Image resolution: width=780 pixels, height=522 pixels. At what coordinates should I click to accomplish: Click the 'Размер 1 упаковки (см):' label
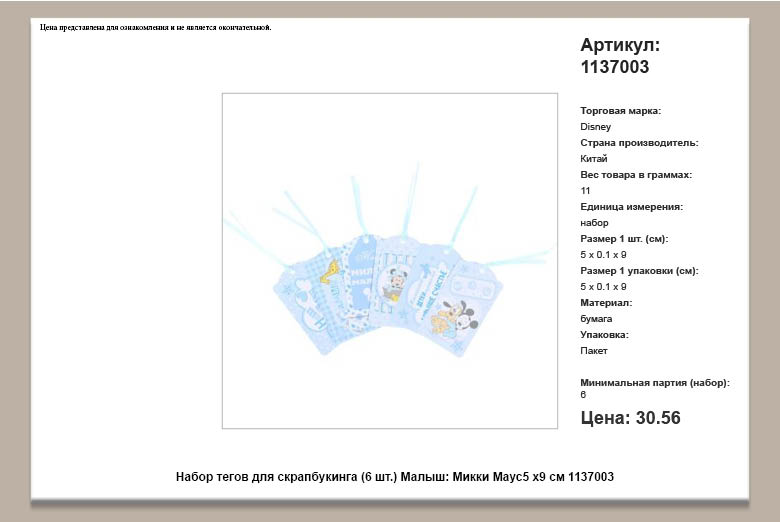coord(639,271)
